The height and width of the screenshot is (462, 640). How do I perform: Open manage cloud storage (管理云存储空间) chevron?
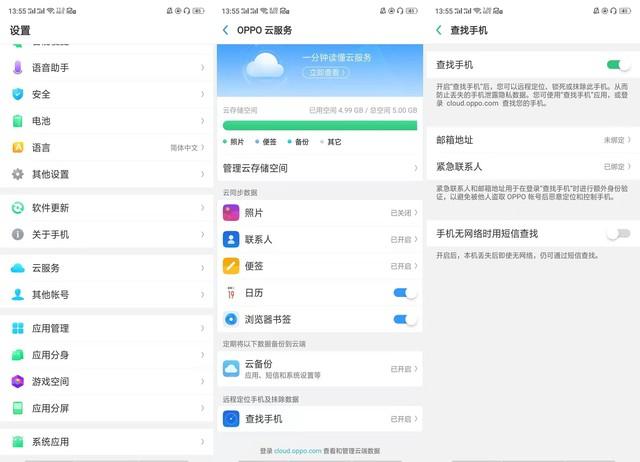click(416, 168)
